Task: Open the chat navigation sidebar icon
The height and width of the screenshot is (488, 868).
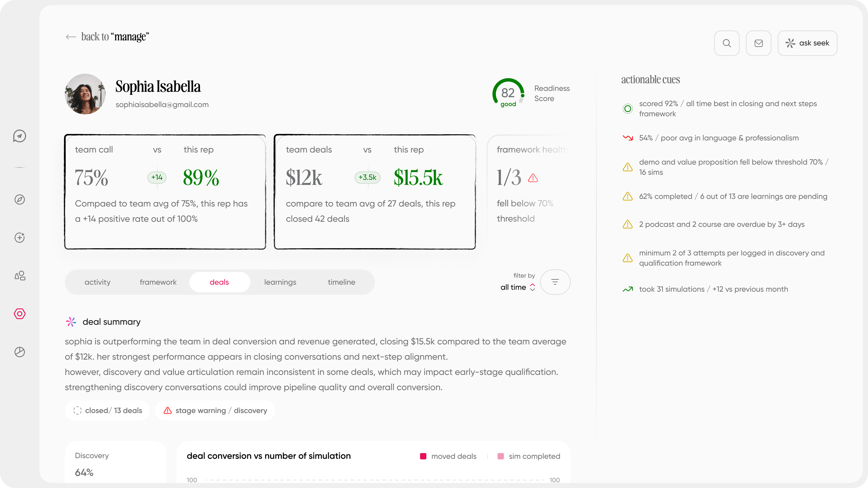Action: 19,136
